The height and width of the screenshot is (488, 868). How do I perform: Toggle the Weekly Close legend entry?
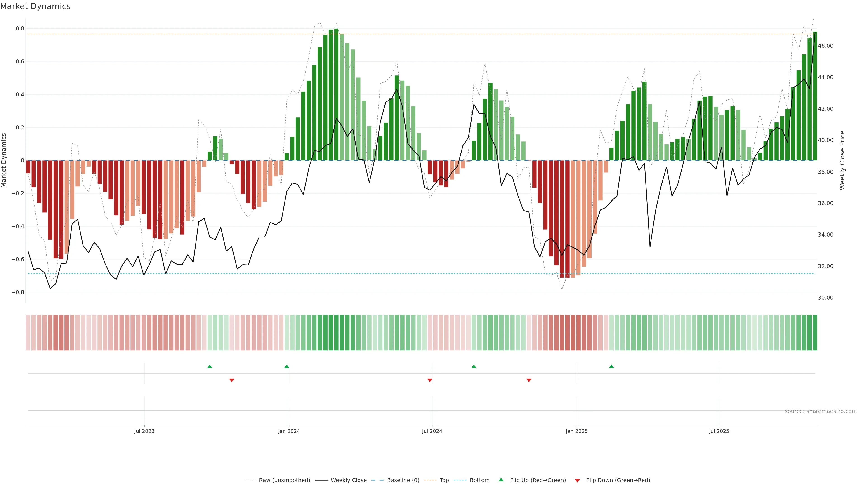[x=348, y=480]
